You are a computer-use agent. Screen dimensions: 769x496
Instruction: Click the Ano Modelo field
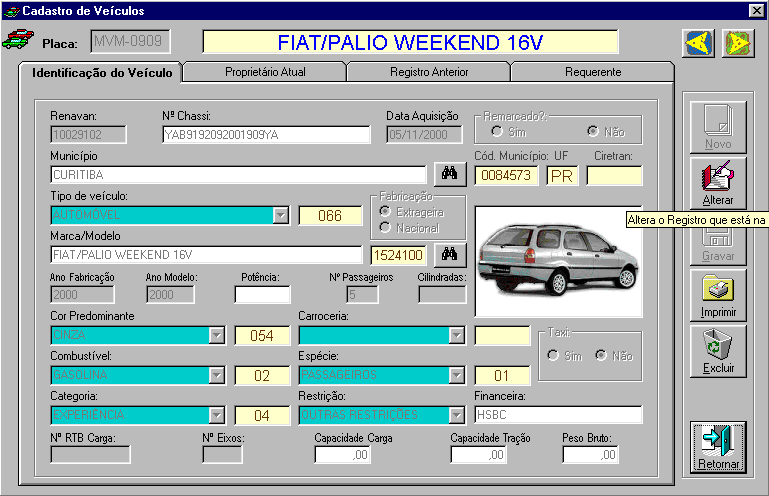pyautogui.click(x=170, y=295)
